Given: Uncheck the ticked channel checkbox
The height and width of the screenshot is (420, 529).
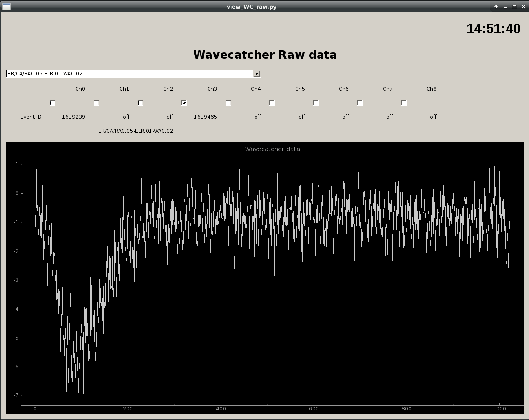Looking at the screenshot, I should point(184,103).
